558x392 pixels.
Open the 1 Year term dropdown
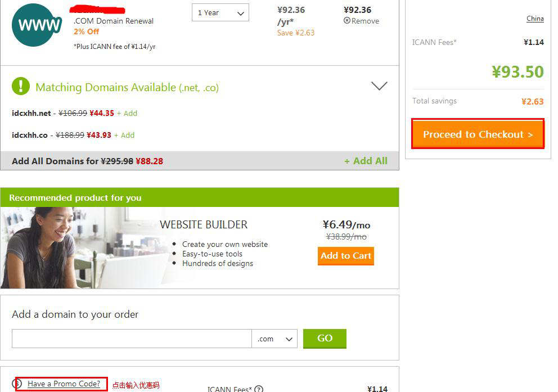tap(220, 12)
